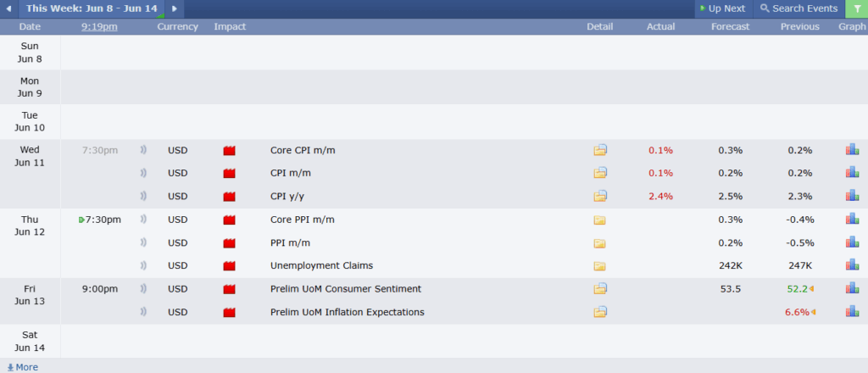Image resolution: width=868 pixels, height=373 pixels.
Task: Open detail folder for Unemployment Claims
Action: coord(599,265)
